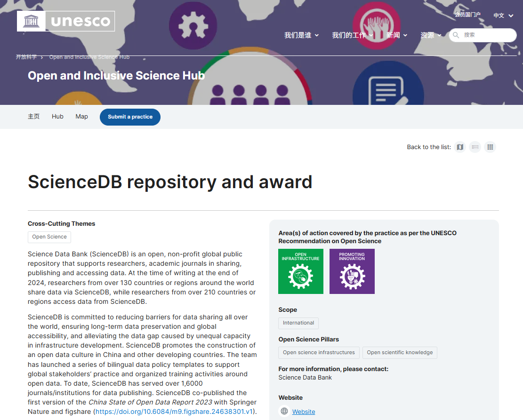This screenshot has height=420, width=523.
Task: Switch to list view icon
Action: (x=475, y=147)
